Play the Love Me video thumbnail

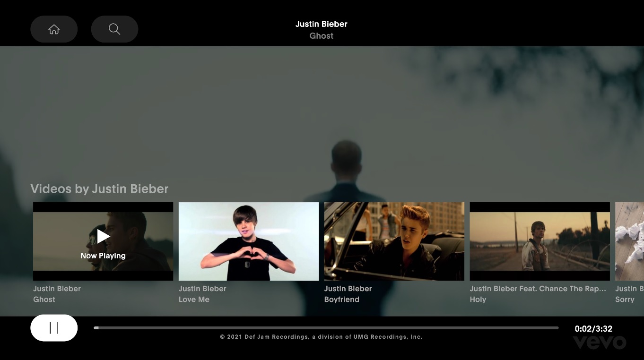click(x=249, y=241)
